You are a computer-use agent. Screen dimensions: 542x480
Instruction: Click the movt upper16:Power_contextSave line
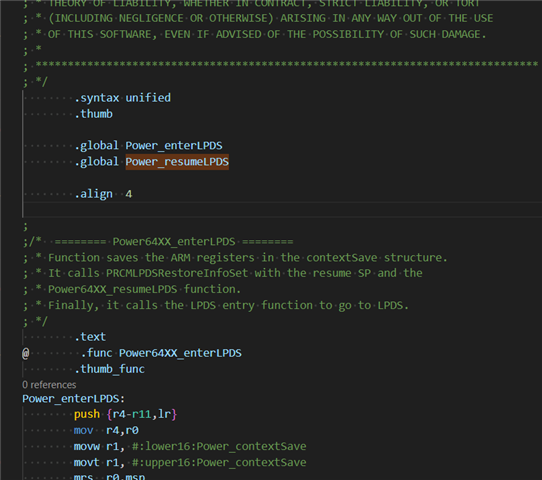point(190,462)
